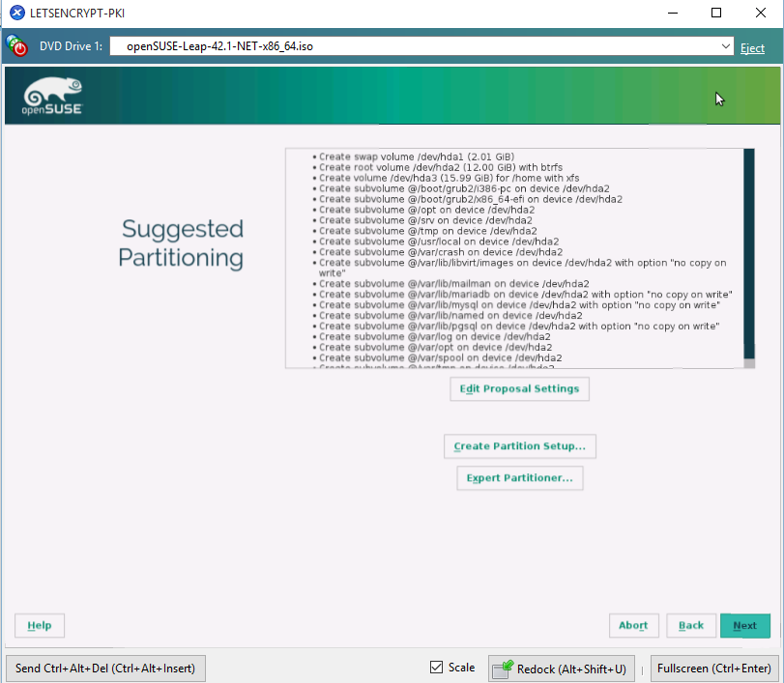Click the LETSENCRYPT-PKI window title icon

16,14
